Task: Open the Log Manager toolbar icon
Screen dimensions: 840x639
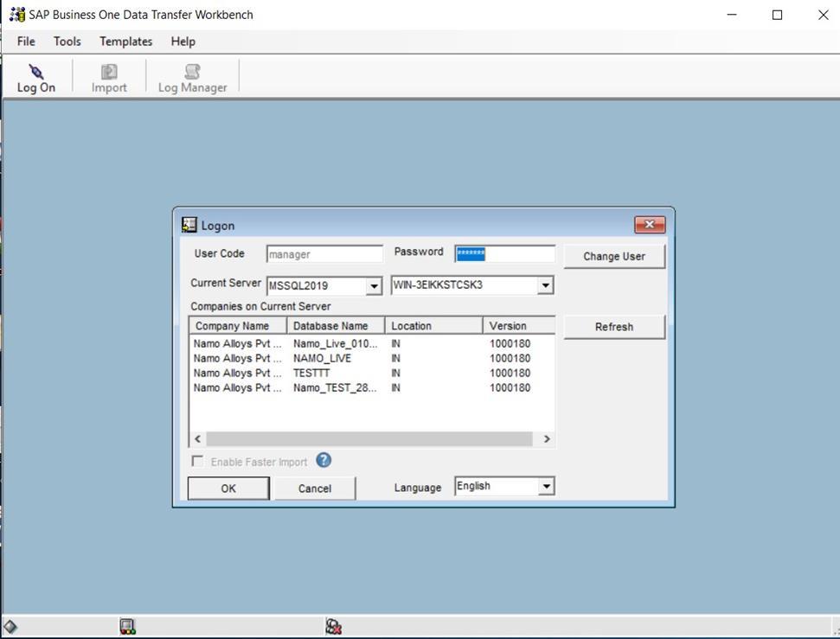Action: point(192,77)
